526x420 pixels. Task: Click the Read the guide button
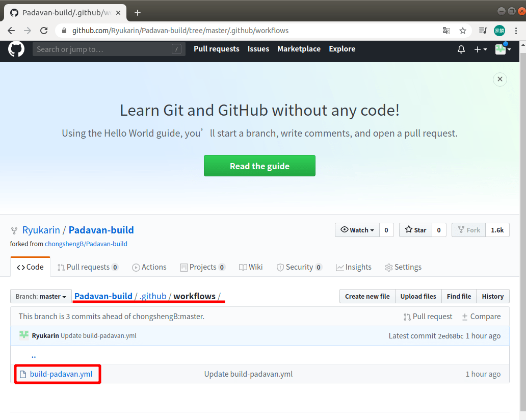click(x=259, y=166)
